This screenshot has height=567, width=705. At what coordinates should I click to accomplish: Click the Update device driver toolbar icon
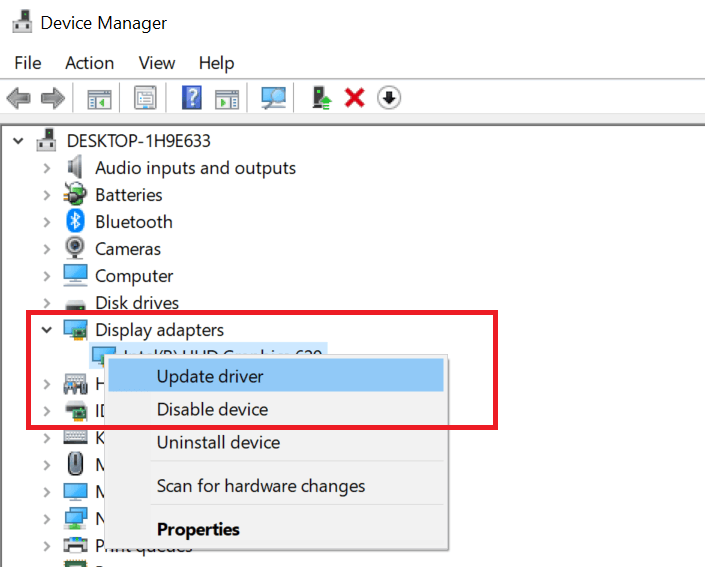tap(321, 98)
